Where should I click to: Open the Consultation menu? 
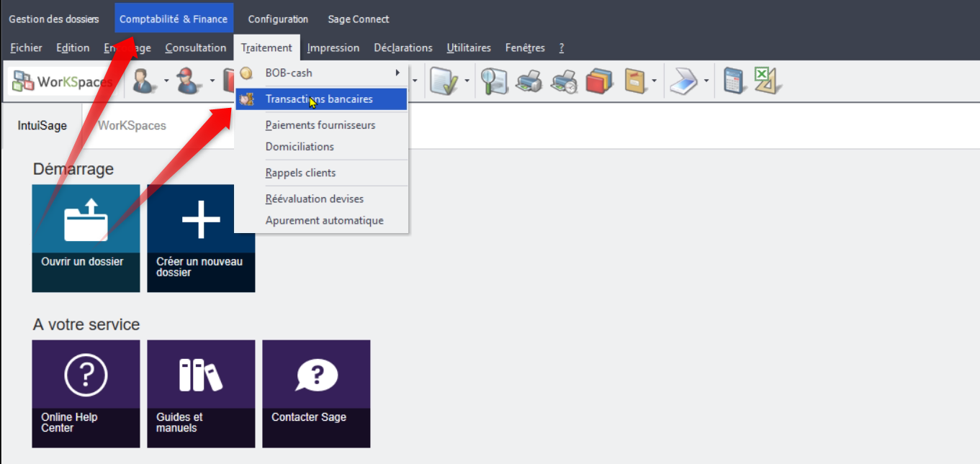[x=195, y=47]
